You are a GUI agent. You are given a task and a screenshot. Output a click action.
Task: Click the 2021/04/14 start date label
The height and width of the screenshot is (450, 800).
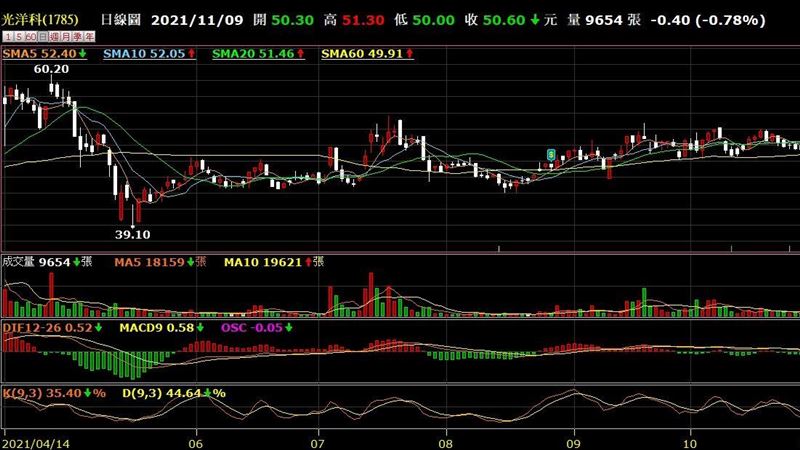pyautogui.click(x=36, y=443)
